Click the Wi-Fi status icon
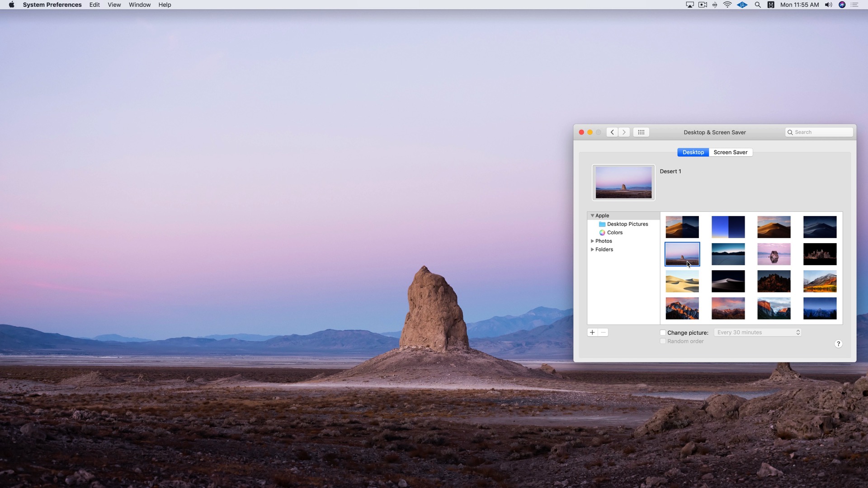 point(727,5)
